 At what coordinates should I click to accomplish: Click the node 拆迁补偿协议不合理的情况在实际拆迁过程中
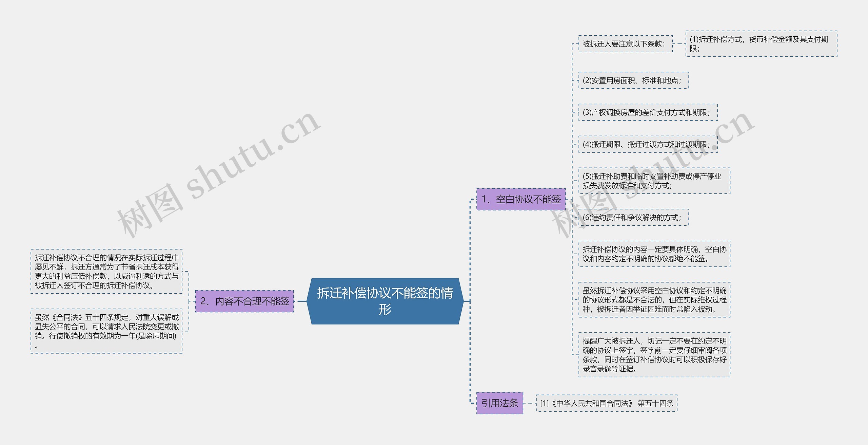coord(106,272)
